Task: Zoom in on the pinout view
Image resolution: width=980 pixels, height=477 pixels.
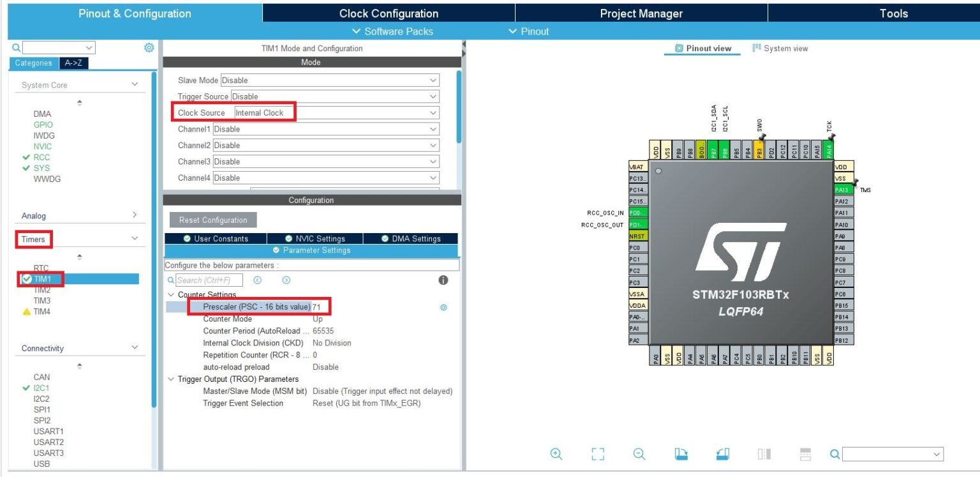Action: (556, 454)
